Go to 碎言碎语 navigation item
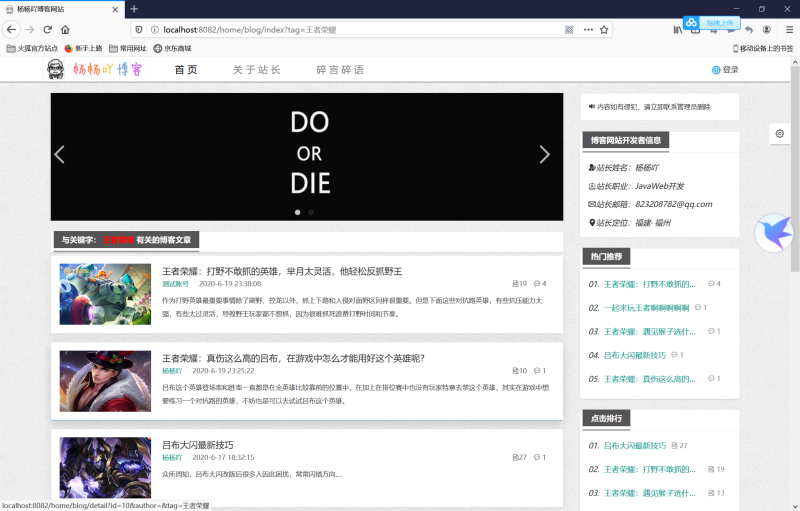The height and width of the screenshot is (511, 800). 340,70
